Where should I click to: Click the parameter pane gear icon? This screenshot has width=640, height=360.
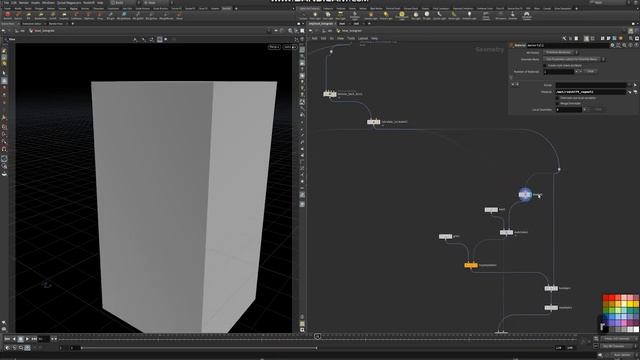(x=613, y=45)
